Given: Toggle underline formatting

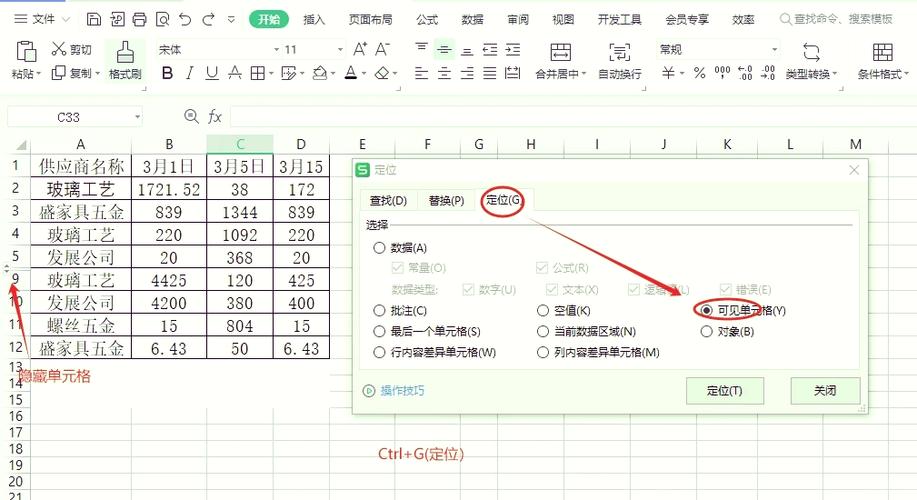Looking at the screenshot, I should click(212, 73).
